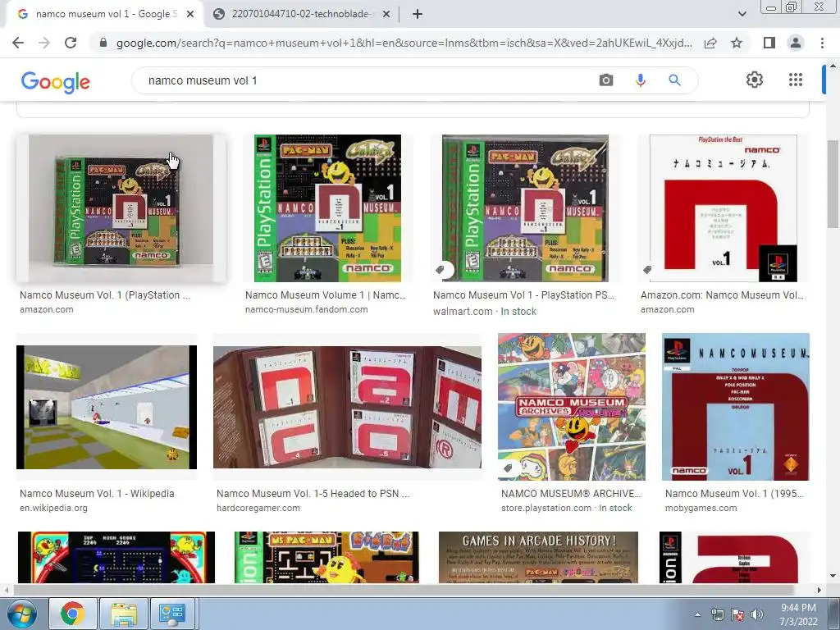The width and height of the screenshot is (840, 630).
Task: Click Namco Museum Vol. 1 (PlayStation ... title
Action: click(x=105, y=295)
